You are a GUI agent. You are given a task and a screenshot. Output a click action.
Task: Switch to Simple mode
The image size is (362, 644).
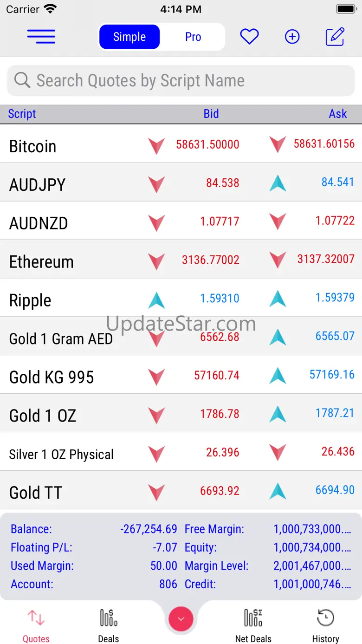pyautogui.click(x=129, y=37)
